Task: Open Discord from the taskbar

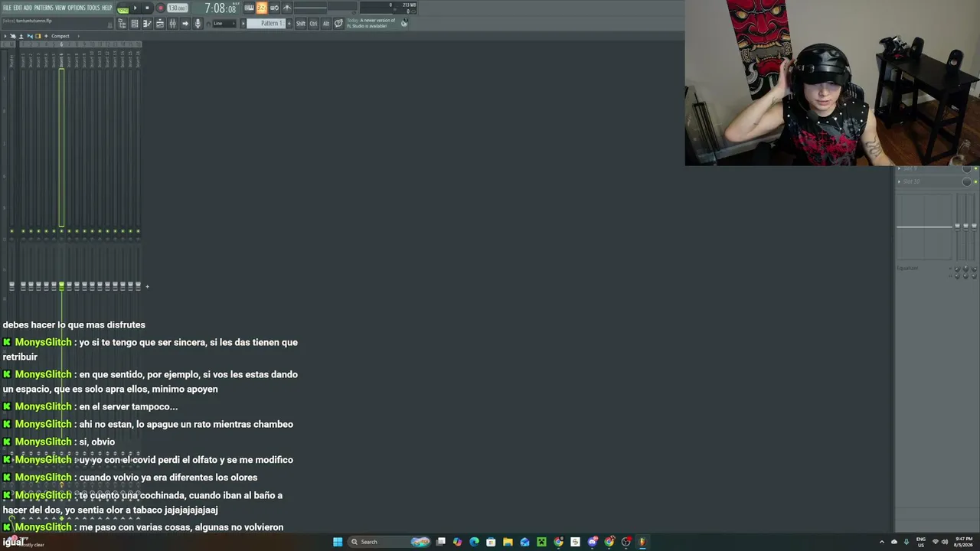Action: point(593,542)
